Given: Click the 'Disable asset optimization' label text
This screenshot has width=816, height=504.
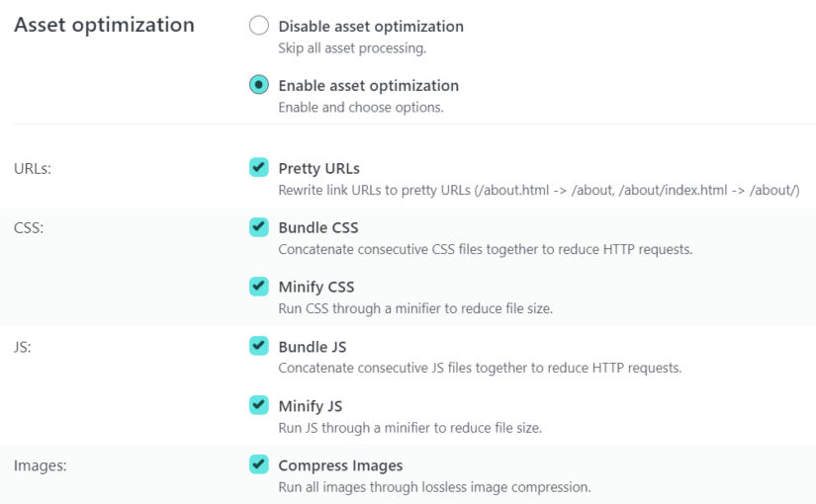Looking at the screenshot, I should (371, 26).
